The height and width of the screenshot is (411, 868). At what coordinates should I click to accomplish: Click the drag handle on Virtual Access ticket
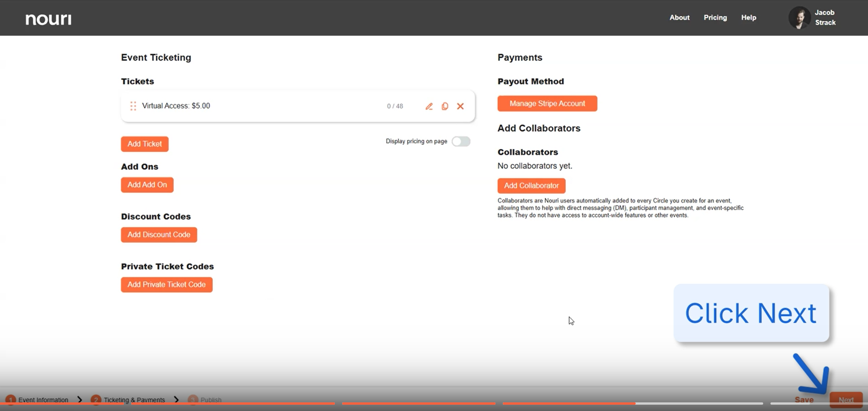133,106
